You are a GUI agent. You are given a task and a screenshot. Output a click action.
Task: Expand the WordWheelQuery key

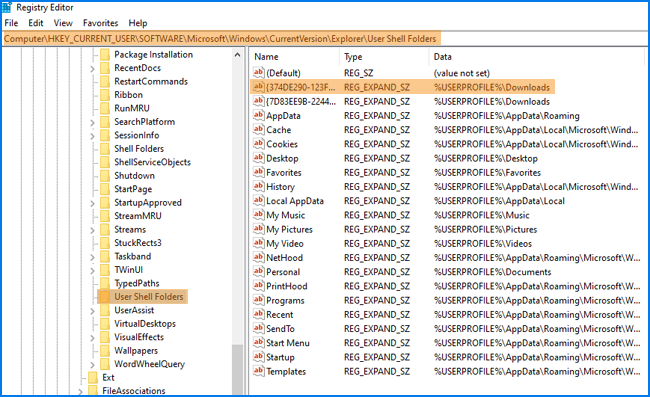click(x=92, y=365)
